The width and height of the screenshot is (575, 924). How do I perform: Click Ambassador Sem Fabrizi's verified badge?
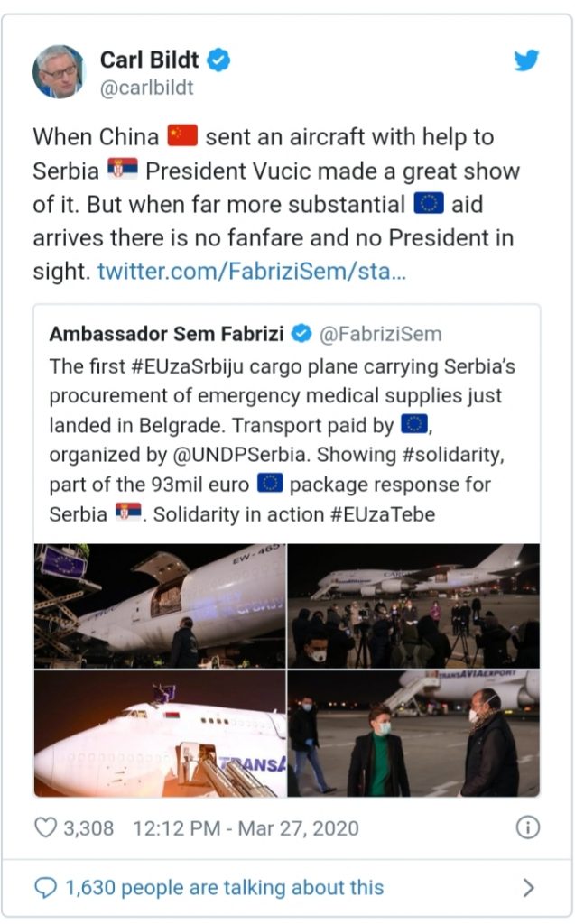coord(302,334)
